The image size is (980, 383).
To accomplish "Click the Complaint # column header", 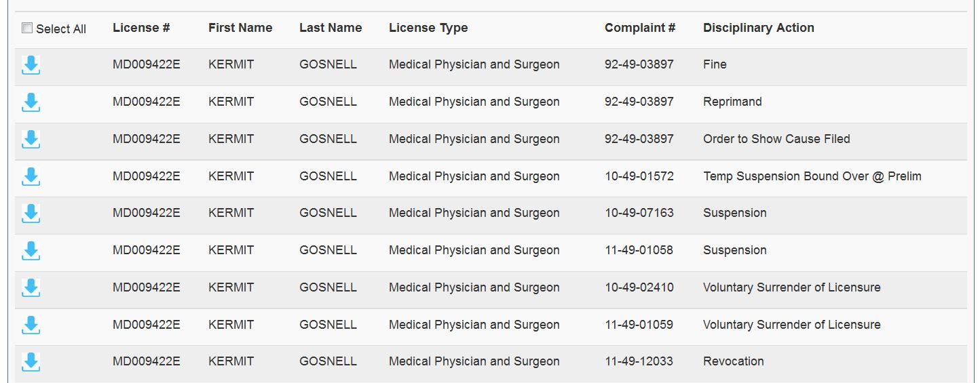I will click(x=640, y=28).
